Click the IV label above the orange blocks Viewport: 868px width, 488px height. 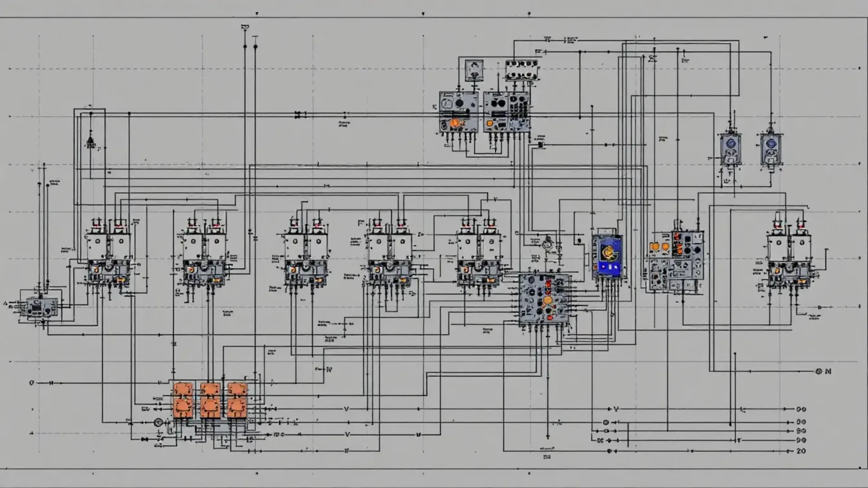click(329, 369)
